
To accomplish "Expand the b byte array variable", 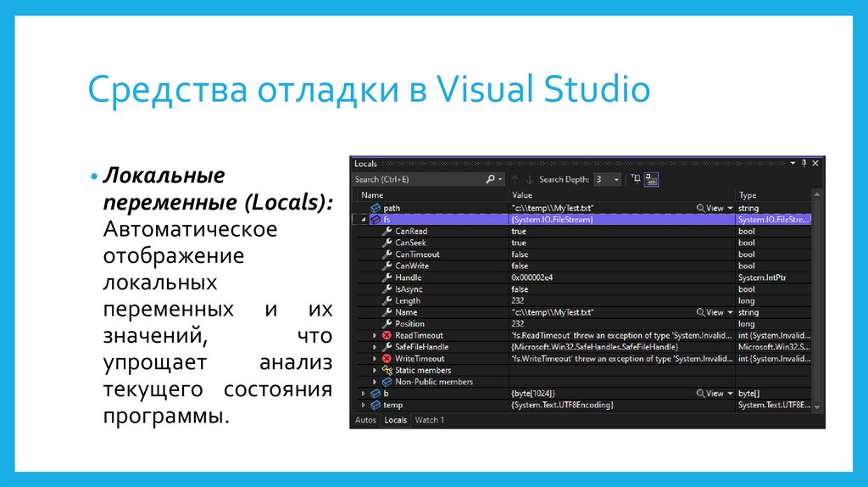I will coord(363,394).
